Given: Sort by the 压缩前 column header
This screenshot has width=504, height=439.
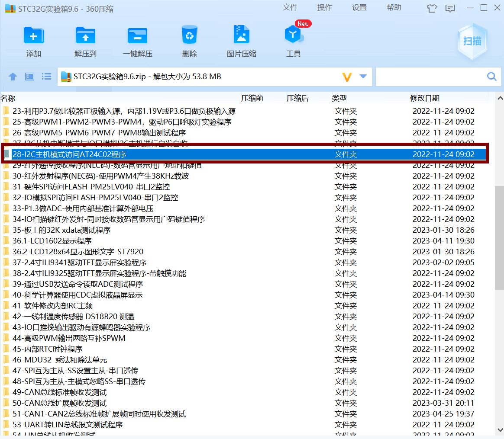Looking at the screenshot, I should pos(252,98).
